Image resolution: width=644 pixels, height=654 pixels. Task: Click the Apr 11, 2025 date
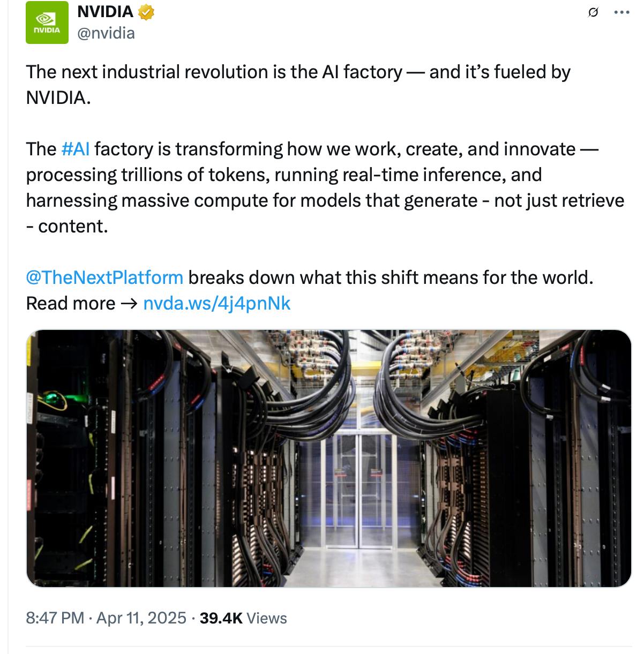click(141, 618)
